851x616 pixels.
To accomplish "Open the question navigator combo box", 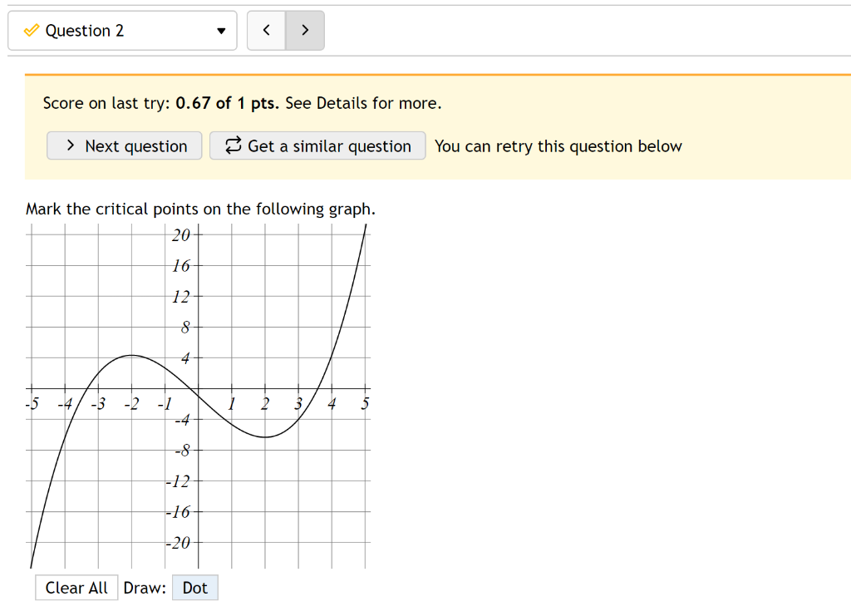I will 122,30.
